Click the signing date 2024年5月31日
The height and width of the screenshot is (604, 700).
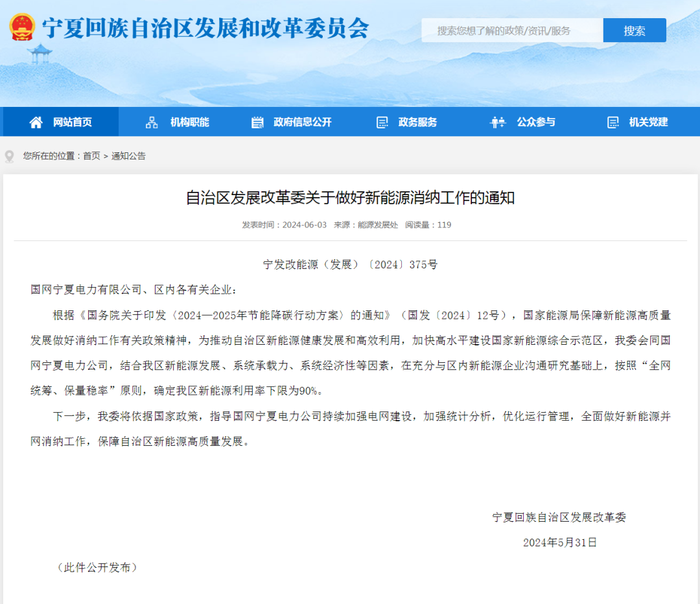pos(560,543)
